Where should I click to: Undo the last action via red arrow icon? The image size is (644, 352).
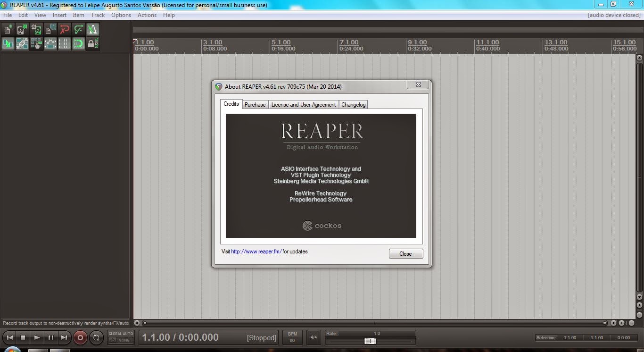pyautogui.click(x=65, y=29)
